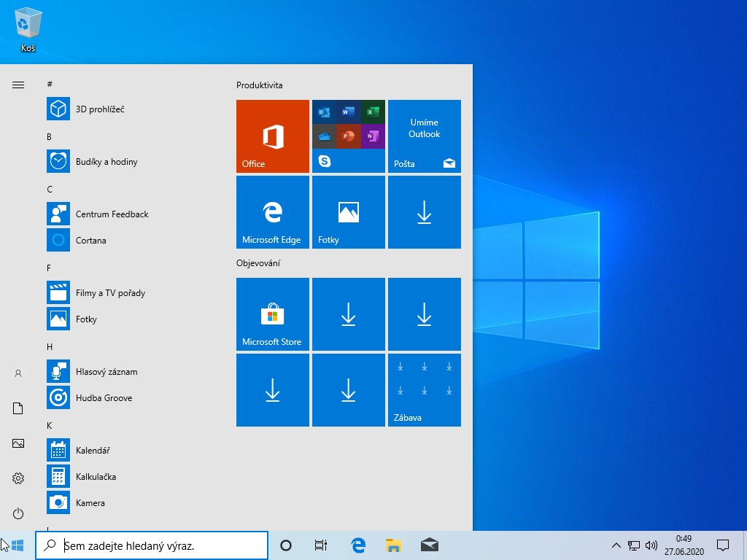Open the Office tile
Image resolution: width=747 pixels, height=560 pixels.
273,136
